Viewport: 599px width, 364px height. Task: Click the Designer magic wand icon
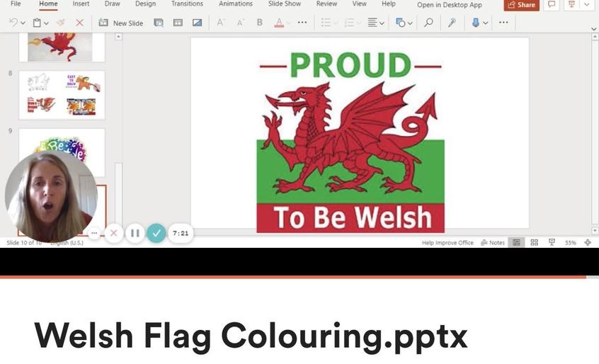(452, 23)
